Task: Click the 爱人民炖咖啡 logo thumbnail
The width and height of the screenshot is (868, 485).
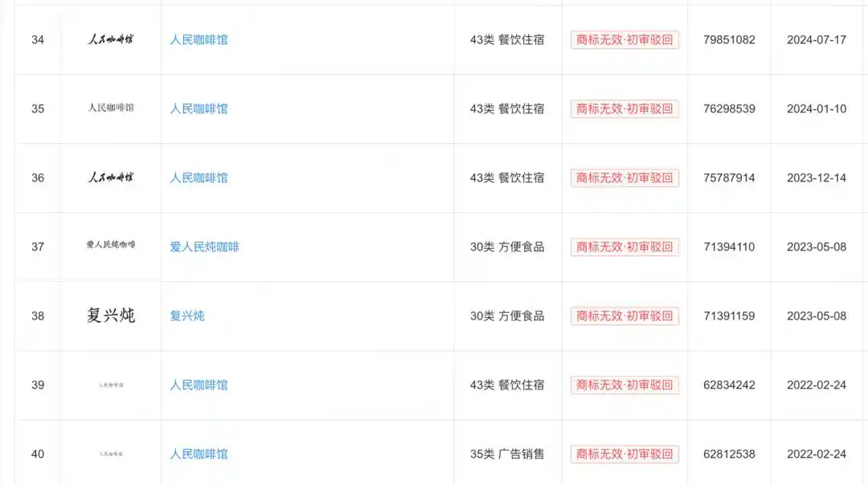Action: [x=111, y=245]
